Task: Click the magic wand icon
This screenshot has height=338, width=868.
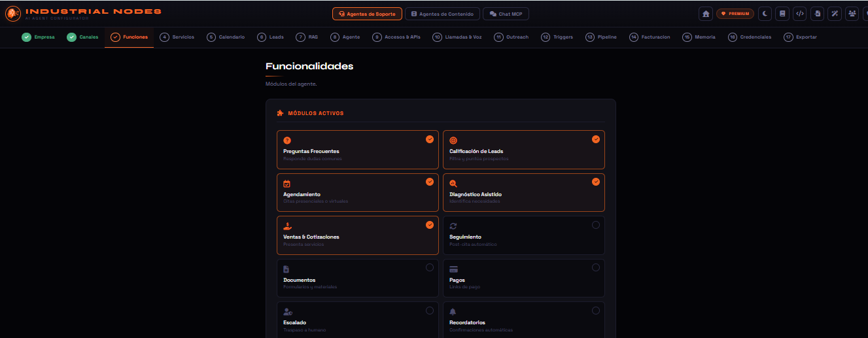Action: tap(835, 13)
